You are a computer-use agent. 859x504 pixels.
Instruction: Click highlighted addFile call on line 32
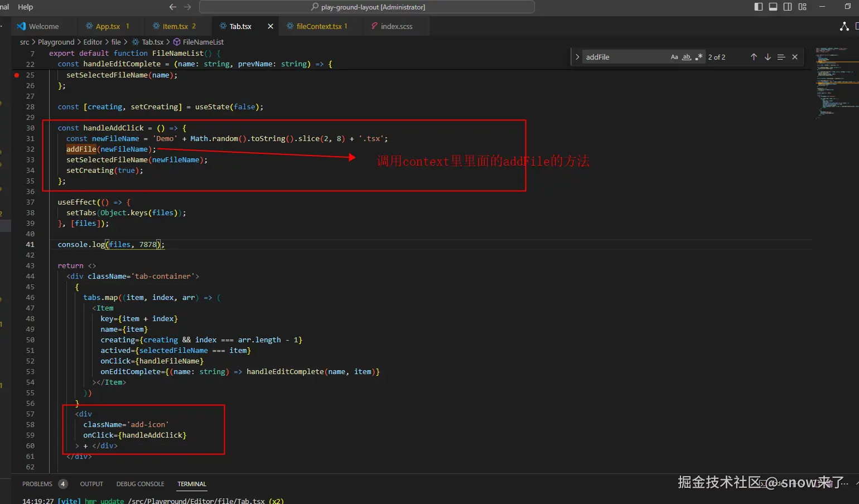tap(81, 149)
